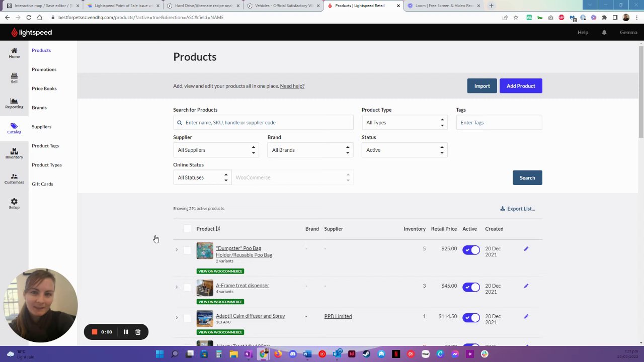
Task: Expand variants for A-Frame treat dispenser
Action: coord(177,287)
